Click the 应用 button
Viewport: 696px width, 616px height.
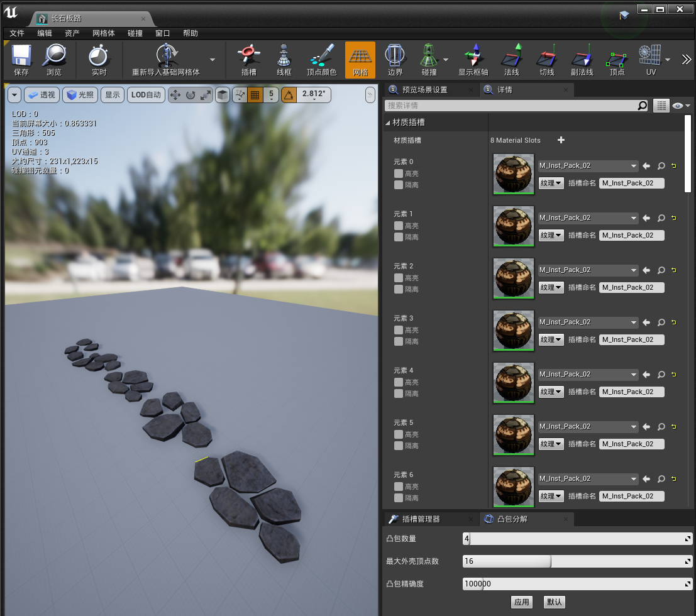tap(521, 602)
